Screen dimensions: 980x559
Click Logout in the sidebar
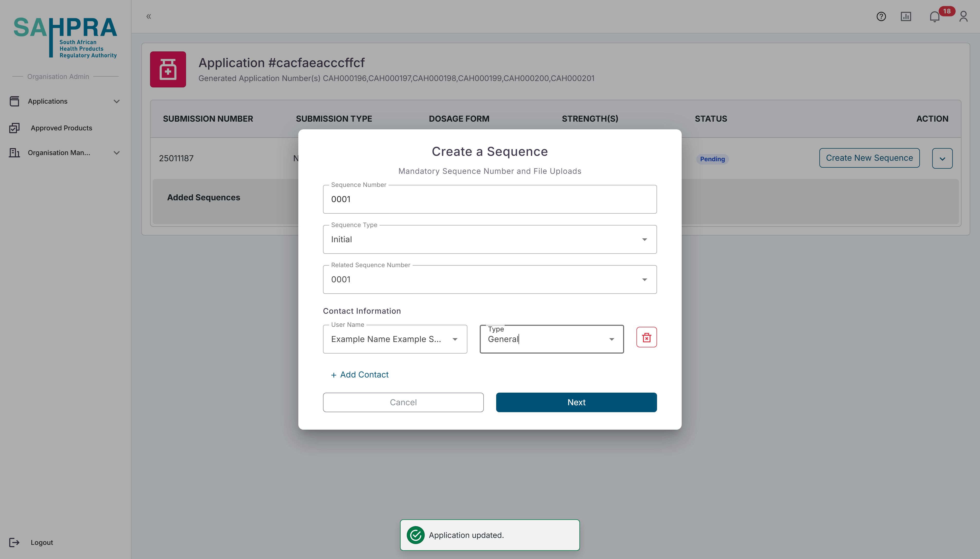click(x=42, y=543)
